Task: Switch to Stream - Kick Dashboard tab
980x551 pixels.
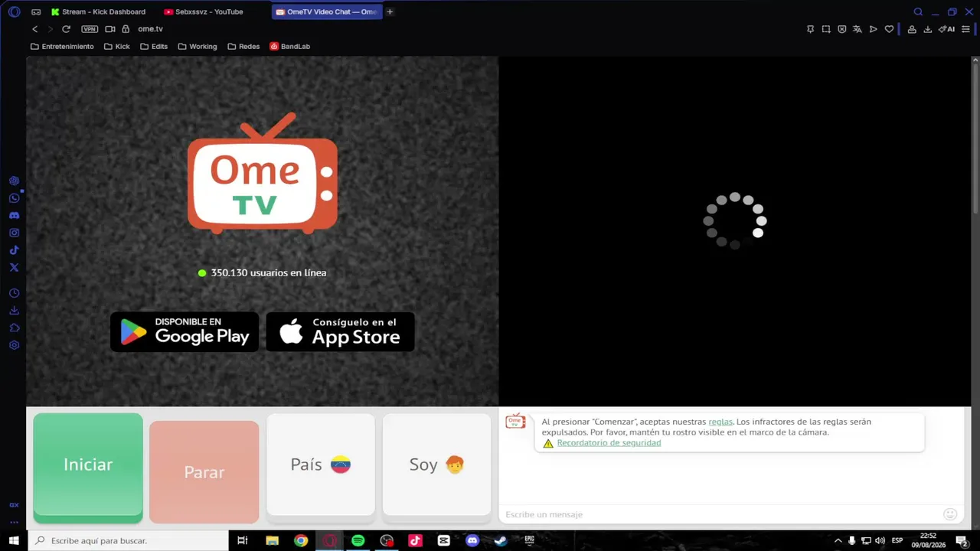Action: point(100,11)
